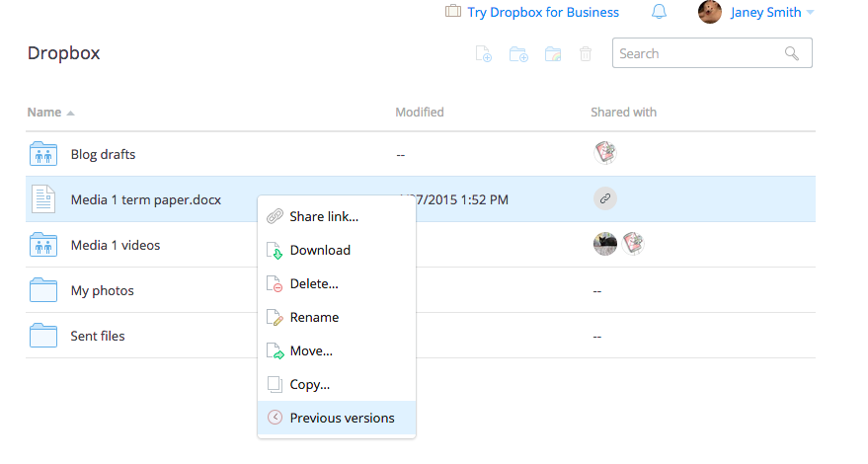Viewport: 868px width, 464px height.
Task: Open the notifications bell
Action: tap(659, 13)
